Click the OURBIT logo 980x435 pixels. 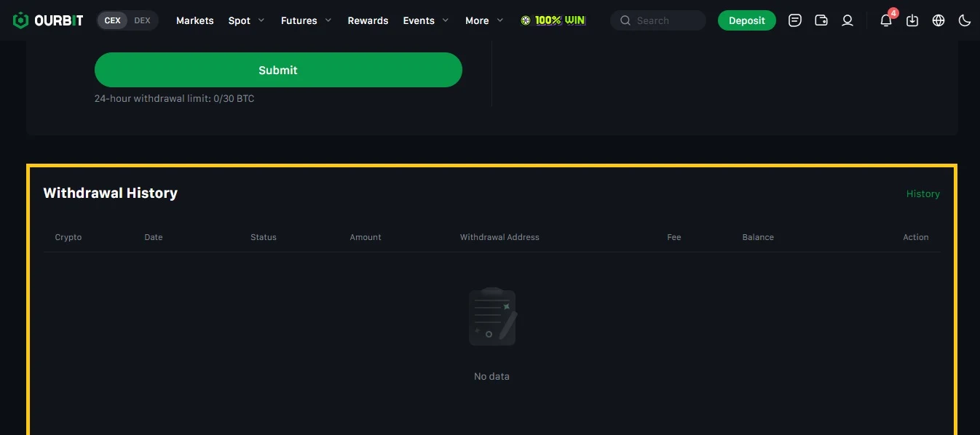(48, 20)
